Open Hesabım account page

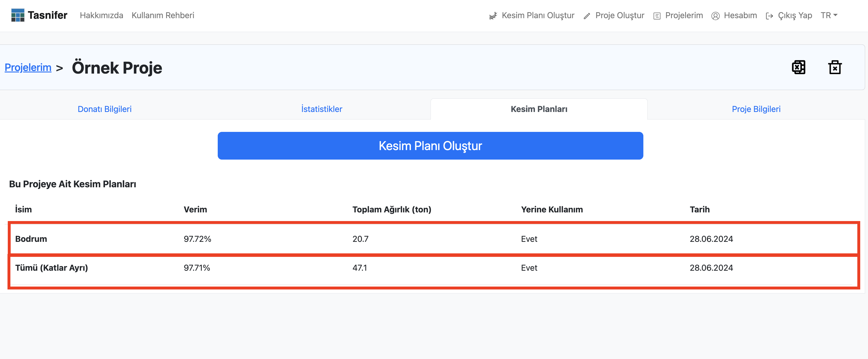click(740, 16)
